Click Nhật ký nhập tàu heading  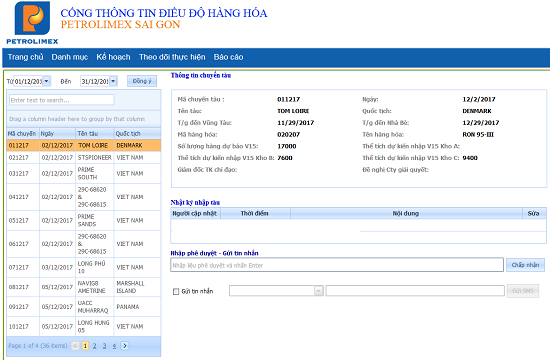pos(195,202)
